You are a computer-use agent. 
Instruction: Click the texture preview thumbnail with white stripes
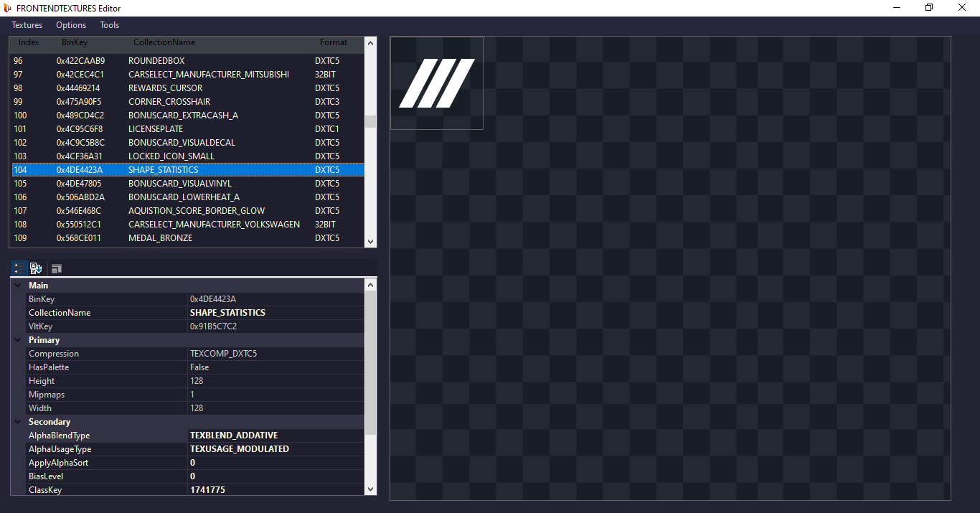coord(436,83)
